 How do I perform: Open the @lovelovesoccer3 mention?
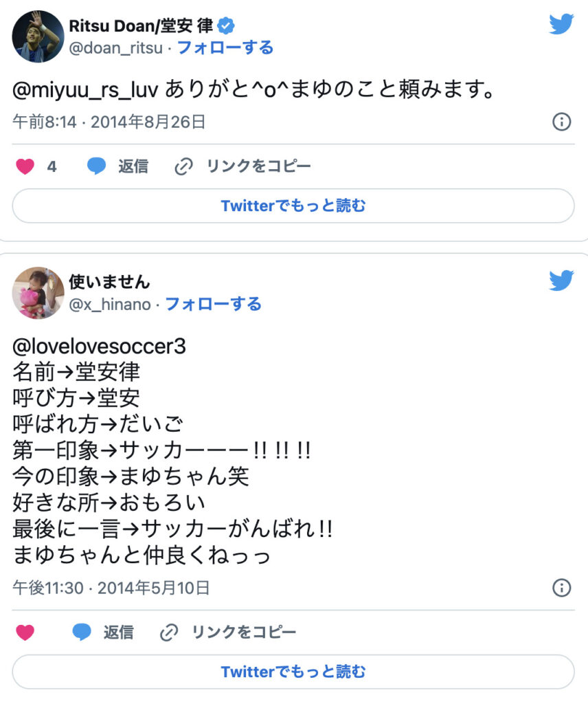[99, 346]
